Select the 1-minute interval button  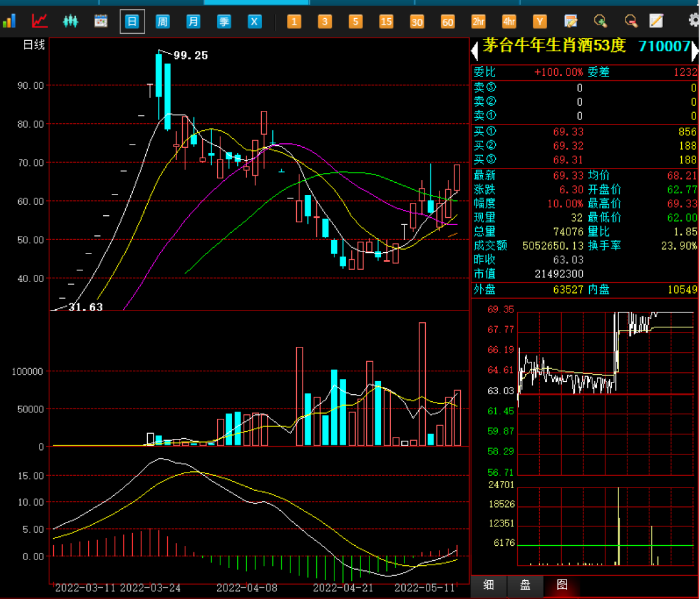pyautogui.click(x=294, y=21)
